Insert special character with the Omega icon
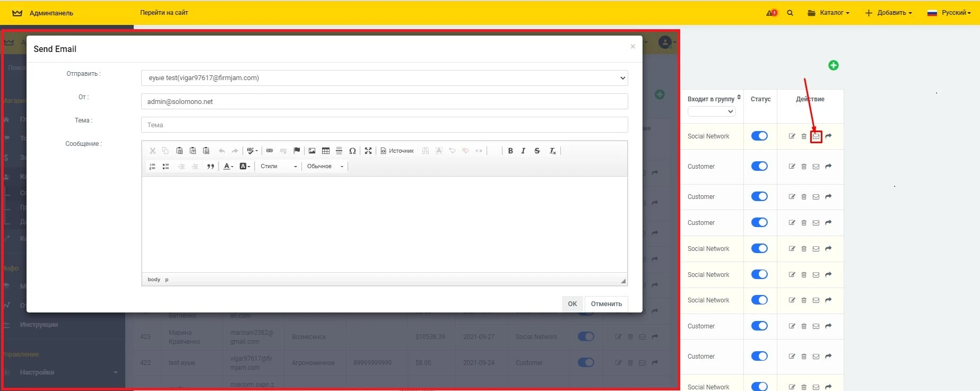The height and width of the screenshot is (391, 980). (352, 151)
